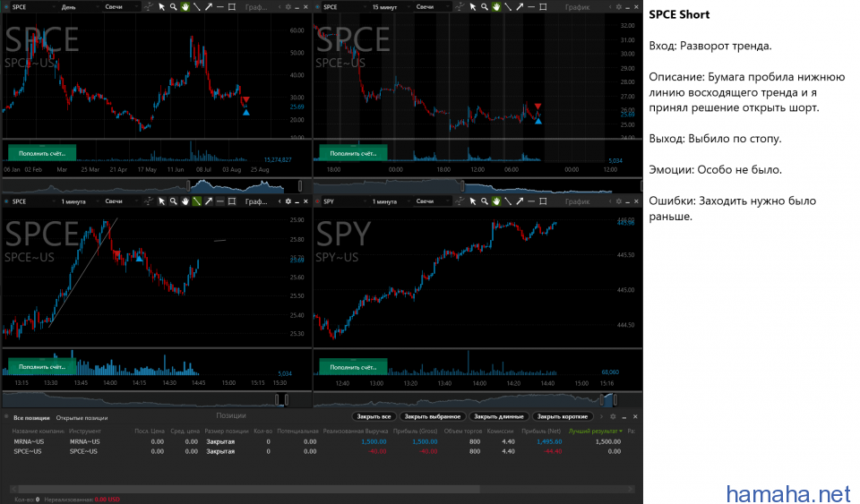Click Пополнить счёт in SPCE daily chart
860x504 pixels.
[x=42, y=153]
